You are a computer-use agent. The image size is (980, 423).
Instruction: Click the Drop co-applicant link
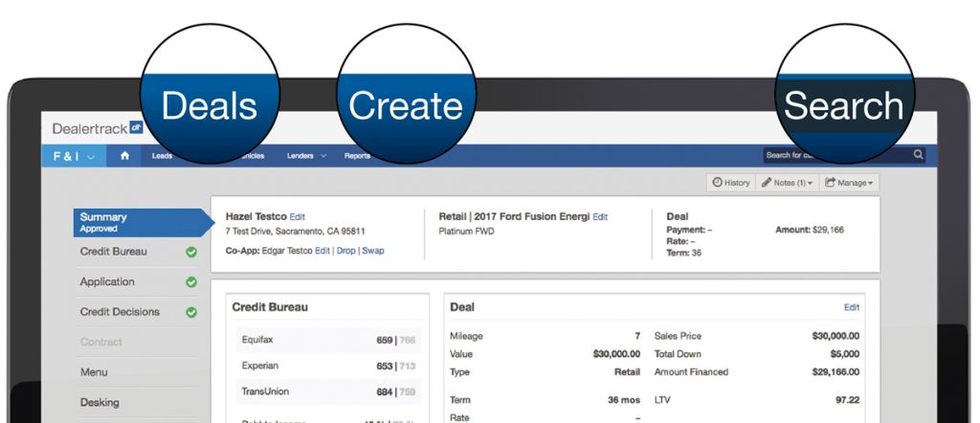345,251
